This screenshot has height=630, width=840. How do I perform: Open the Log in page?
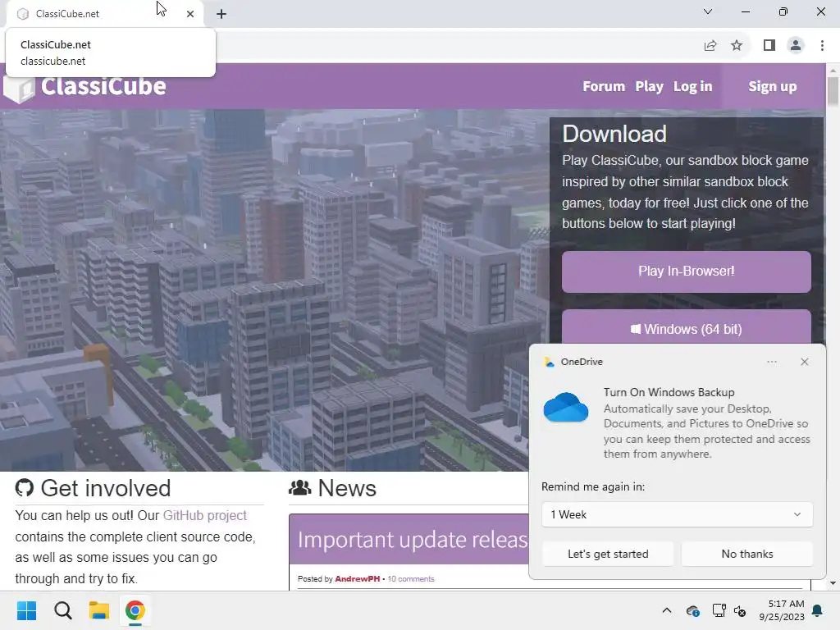692,86
